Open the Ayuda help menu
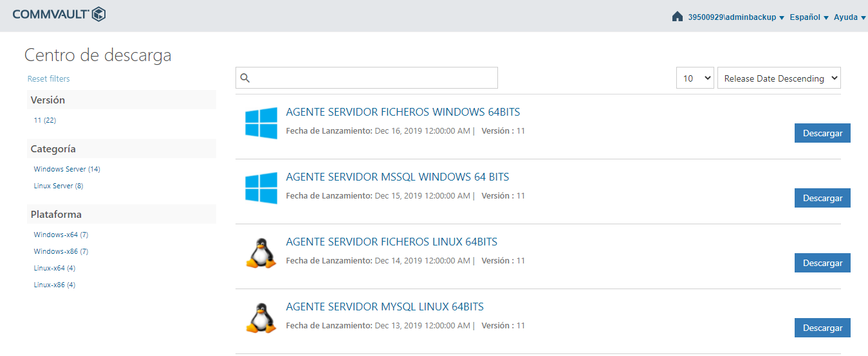The height and width of the screenshot is (356, 868). pos(849,17)
